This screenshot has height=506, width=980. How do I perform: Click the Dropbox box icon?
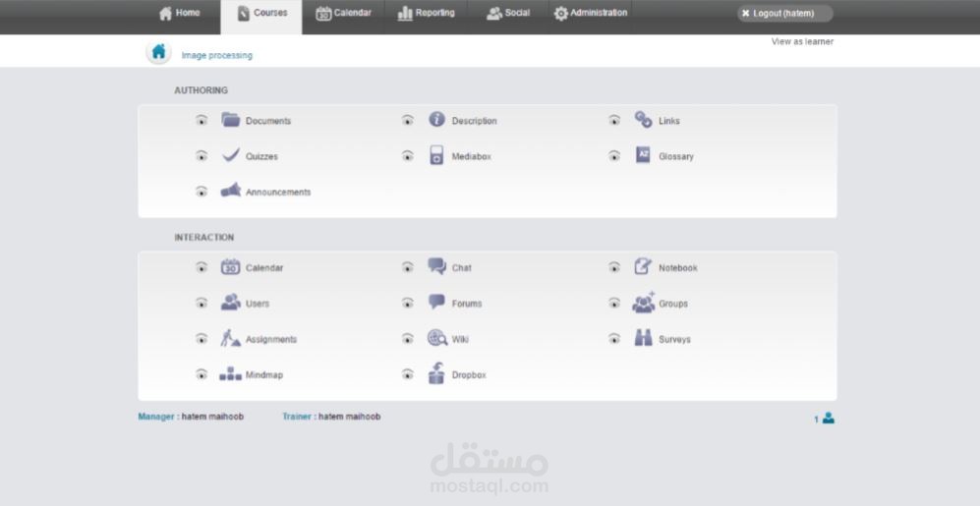coord(436,373)
